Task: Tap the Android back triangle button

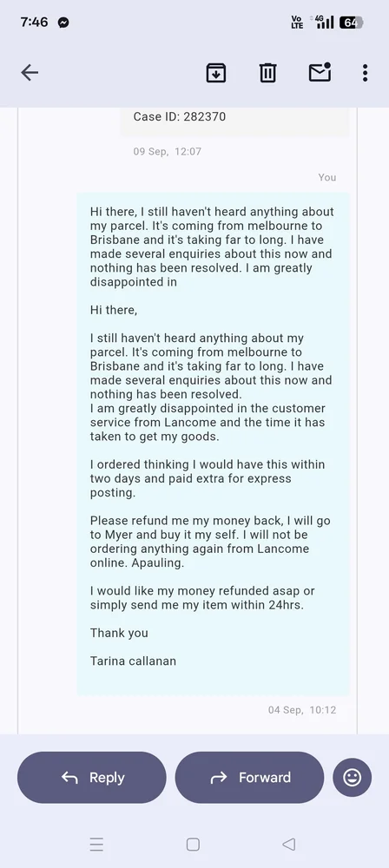Action: tap(288, 845)
